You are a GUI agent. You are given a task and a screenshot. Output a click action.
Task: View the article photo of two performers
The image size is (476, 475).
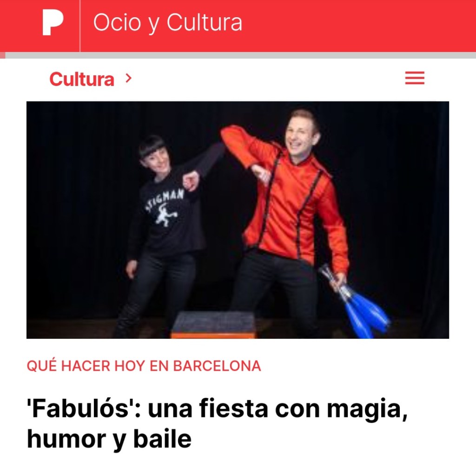point(238,220)
